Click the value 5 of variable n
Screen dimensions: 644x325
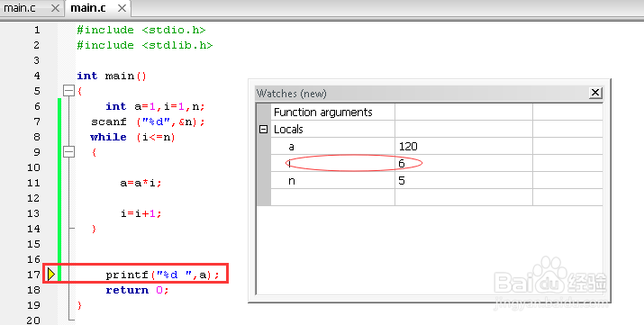click(x=402, y=181)
